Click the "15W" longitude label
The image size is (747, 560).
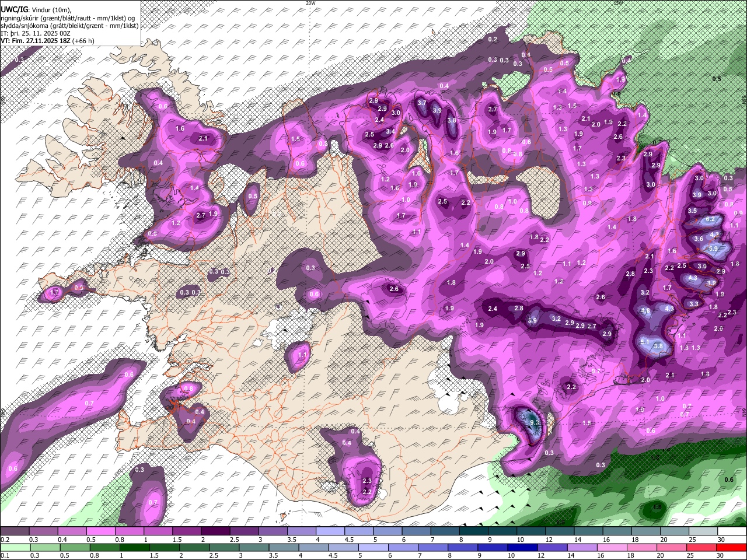click(x=618, y=3)
